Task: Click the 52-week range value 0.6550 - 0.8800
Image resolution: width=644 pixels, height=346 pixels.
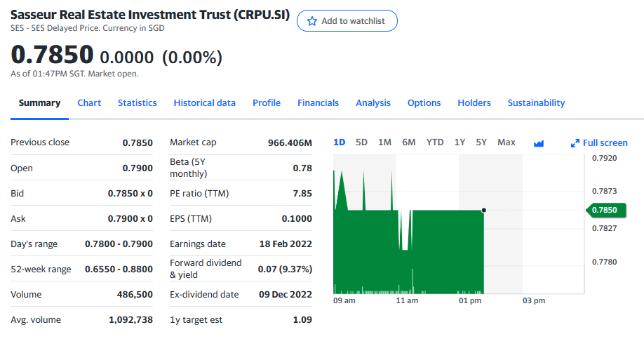Action: coord(119,270)
